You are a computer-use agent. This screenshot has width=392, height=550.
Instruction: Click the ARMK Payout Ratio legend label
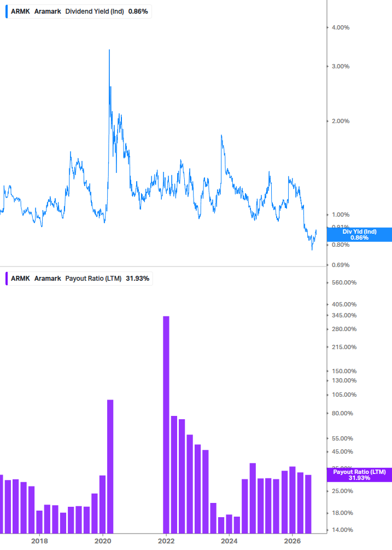[80, 279]
